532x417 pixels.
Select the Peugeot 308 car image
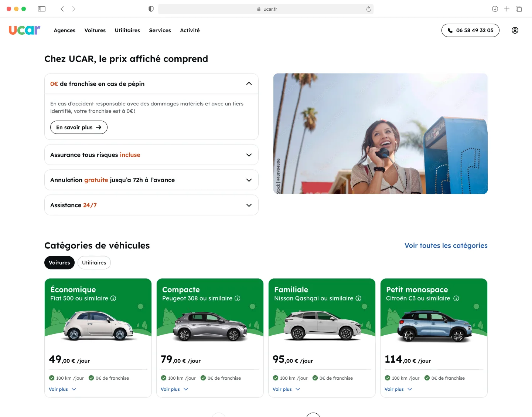click(210, 326)
